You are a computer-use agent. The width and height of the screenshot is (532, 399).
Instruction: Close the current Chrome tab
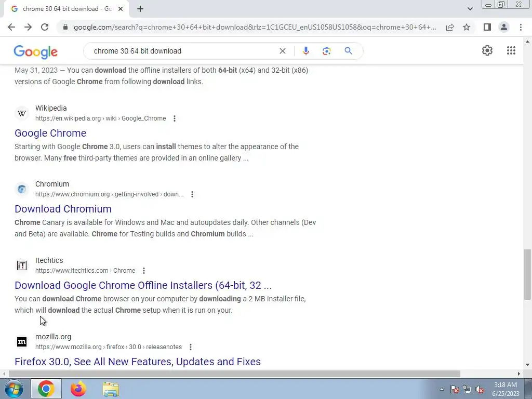121,9
